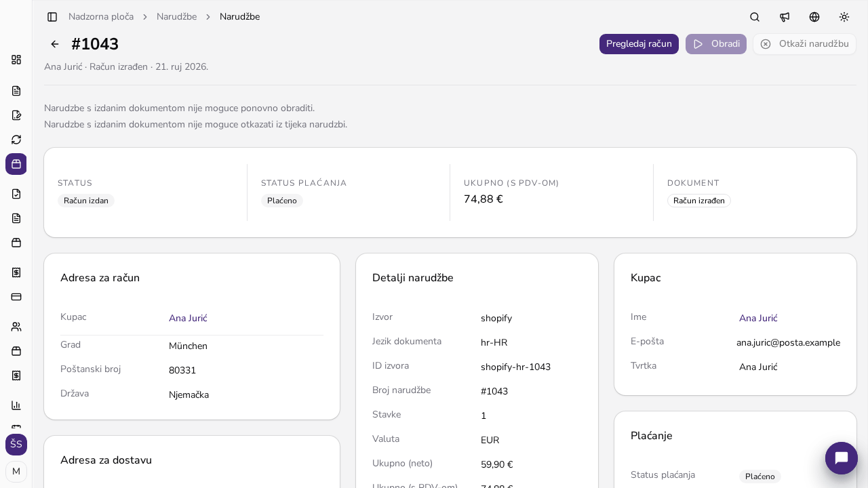Image resolution: width=868 pixels, height=488 pixels.
Task: Open the language globe icon
Action: (x=814, y=17)
